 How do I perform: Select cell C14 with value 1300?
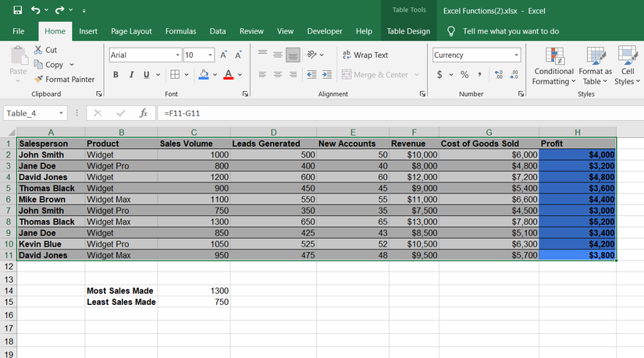click(194, 291)
